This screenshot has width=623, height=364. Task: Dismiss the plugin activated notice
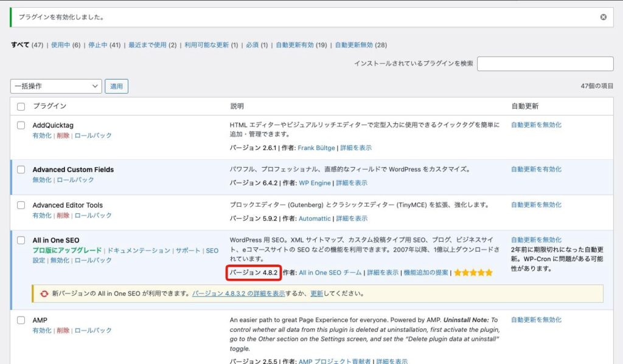coord(604,17)
